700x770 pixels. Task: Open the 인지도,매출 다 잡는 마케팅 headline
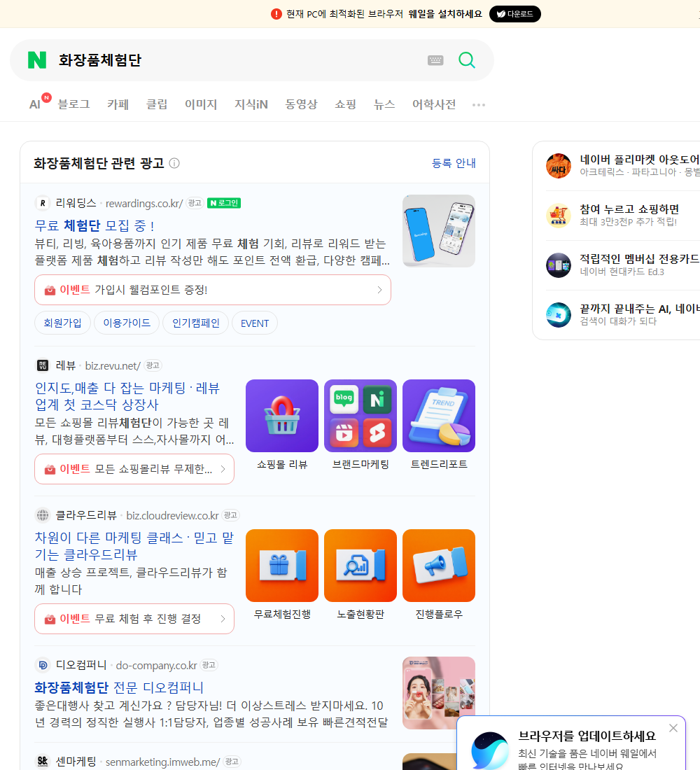coord(127,396)
